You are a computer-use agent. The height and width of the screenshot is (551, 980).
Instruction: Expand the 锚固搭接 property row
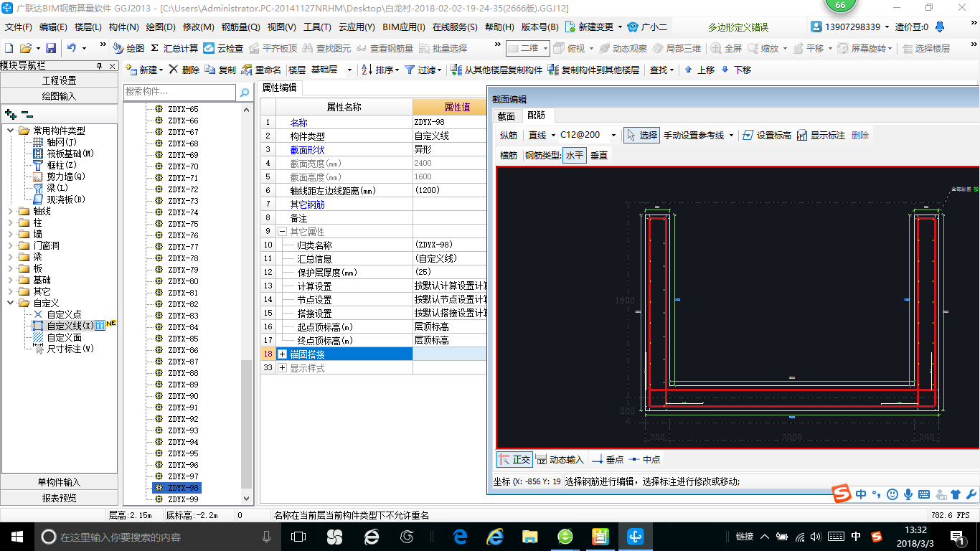pos(282,354)
